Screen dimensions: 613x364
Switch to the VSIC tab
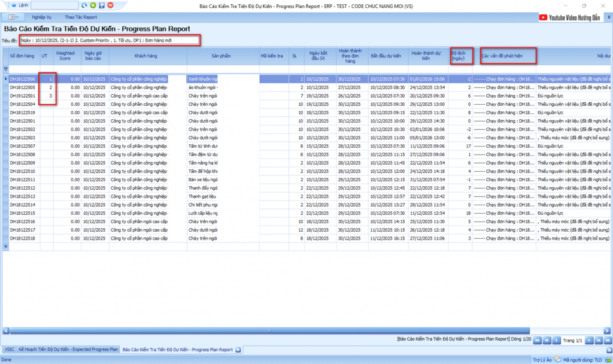[9, 350]
